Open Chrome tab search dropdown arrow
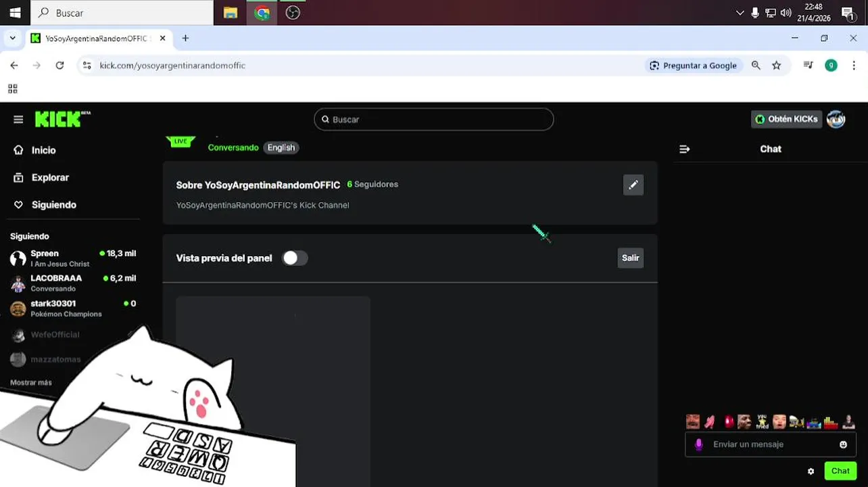868x487 pixels. [x=12, y=39]
